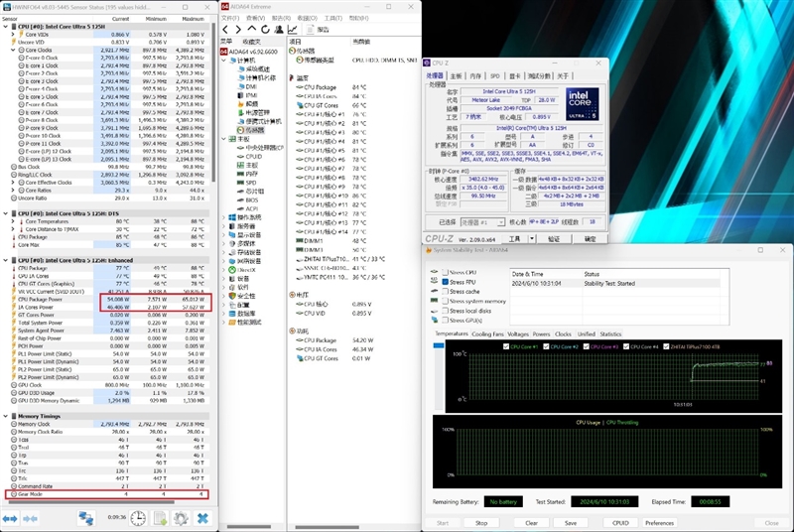The height and width of the screenshot is (532, 794).
Task: Close HWiNFO sensors with blue X icon
Action: (x=202, y=518)
